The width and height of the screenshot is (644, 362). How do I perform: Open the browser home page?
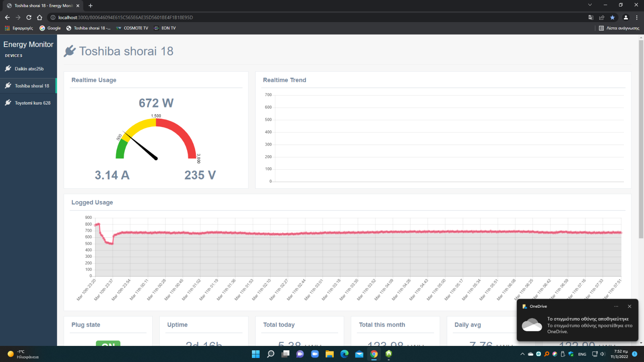39,17
